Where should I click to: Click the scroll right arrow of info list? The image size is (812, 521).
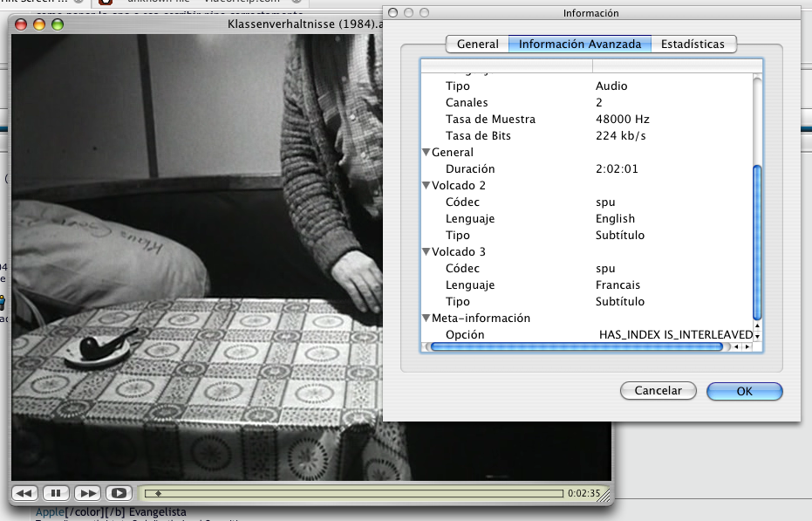(x=747, y=346)
